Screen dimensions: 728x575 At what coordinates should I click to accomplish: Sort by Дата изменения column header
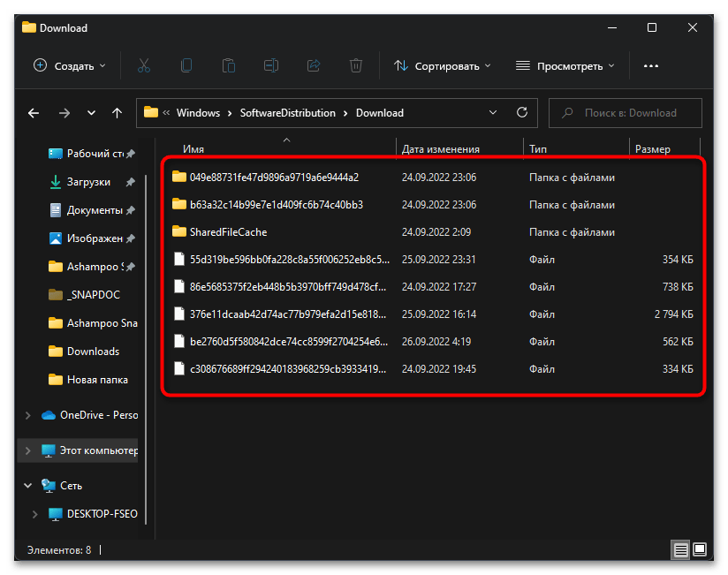(441, 149)
